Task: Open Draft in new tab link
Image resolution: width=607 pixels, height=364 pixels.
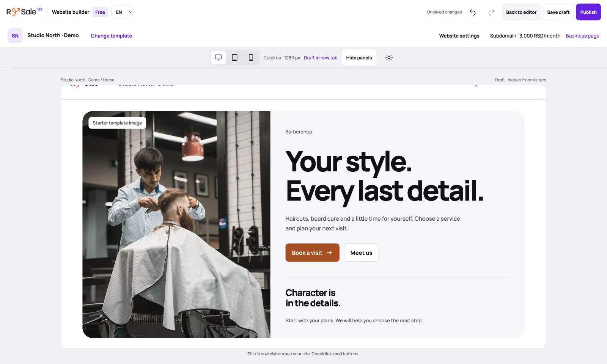Action: (x=321, y=58)
